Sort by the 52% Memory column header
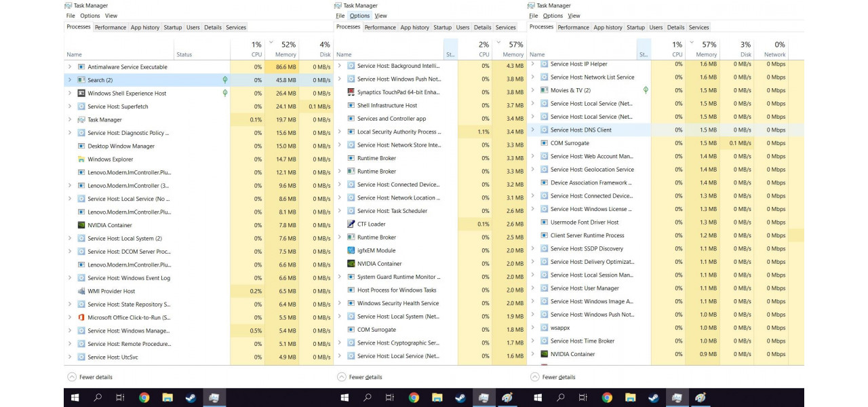Screen dimensions: 868x407 282,49
